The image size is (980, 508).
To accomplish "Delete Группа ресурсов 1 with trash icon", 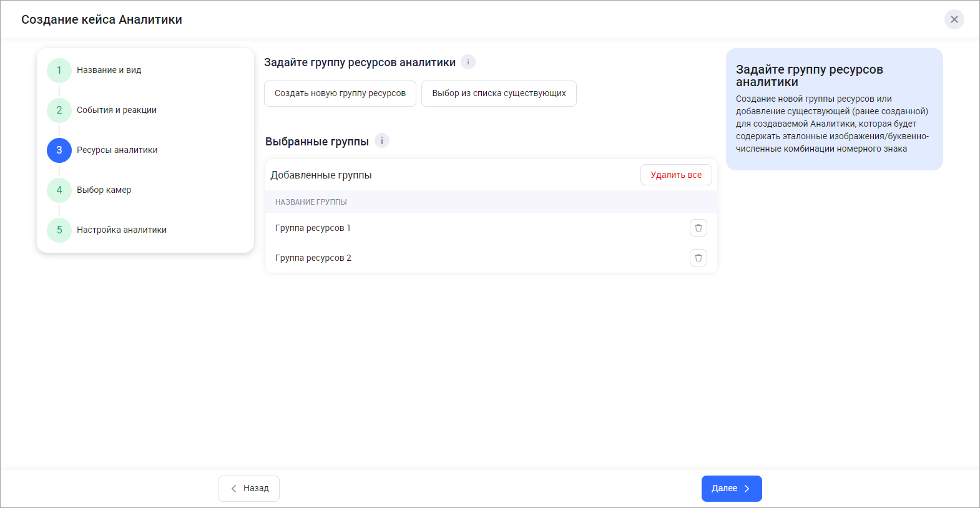I will pos(698,228).
